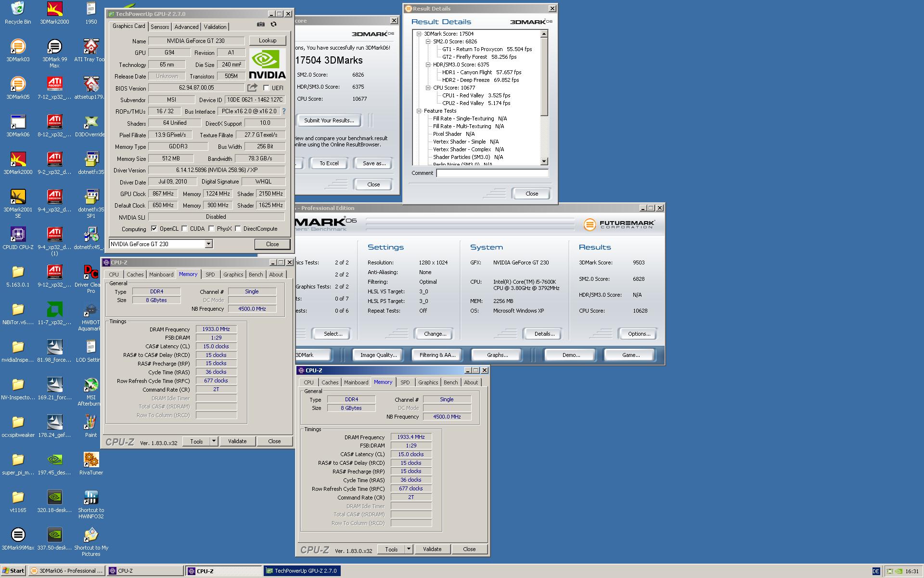This screenshot has height=578, width=924.
Task: Open the 337.50 NVIDIA driver installer icon
Action: (54, 539)
